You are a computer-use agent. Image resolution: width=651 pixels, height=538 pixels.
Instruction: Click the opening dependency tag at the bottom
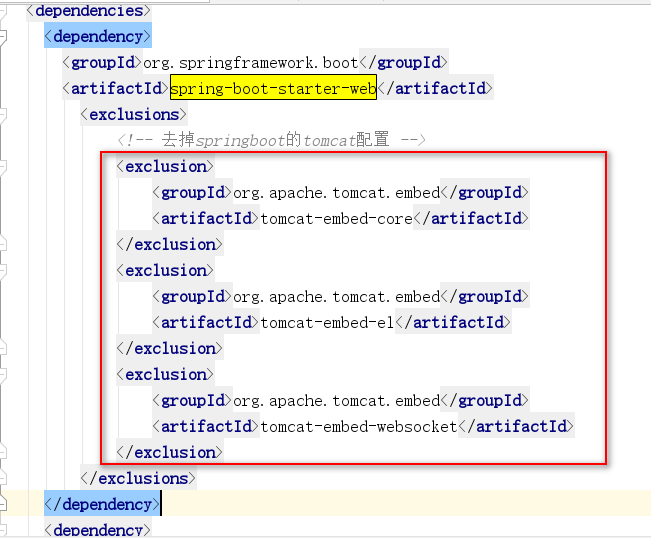pos(98,530)
